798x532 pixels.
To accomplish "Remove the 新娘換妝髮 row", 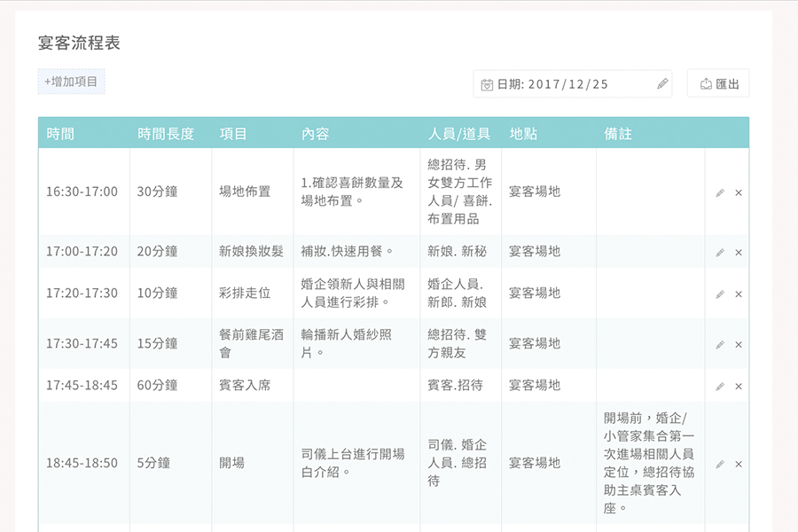I will (x=739, y=252).
